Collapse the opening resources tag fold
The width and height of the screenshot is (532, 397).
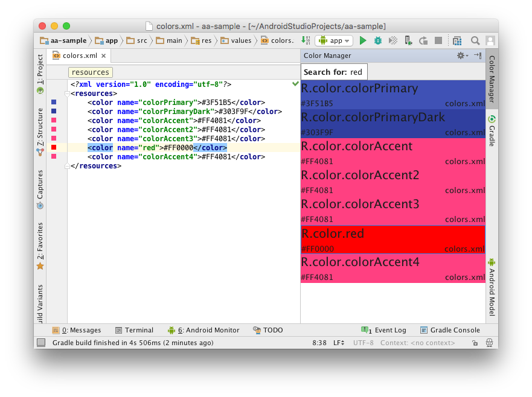(x=67, y=94)
